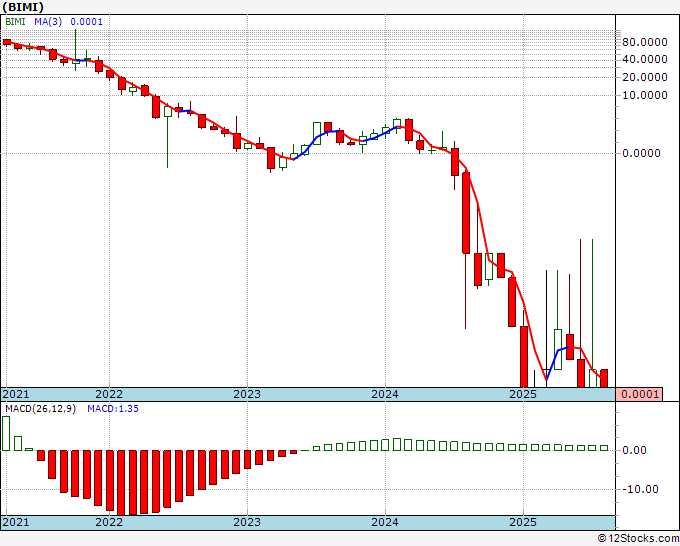Click 2023 on the MACD time axis
680x546 pixels.
[247, 522]
